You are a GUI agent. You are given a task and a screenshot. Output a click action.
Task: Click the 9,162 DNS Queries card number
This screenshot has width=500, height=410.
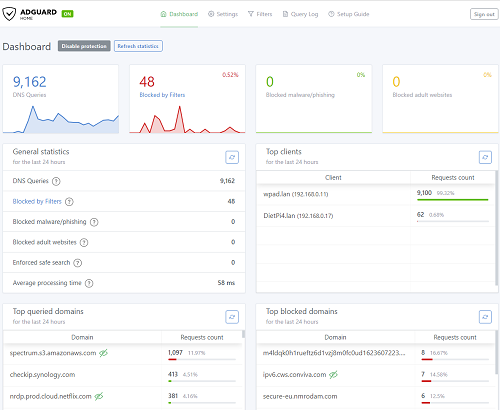(29, 82)
